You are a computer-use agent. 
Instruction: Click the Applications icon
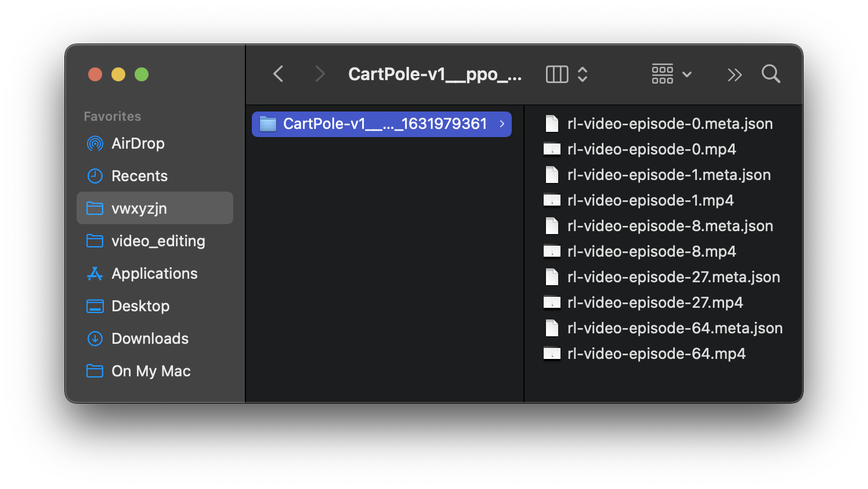point(95,274)
